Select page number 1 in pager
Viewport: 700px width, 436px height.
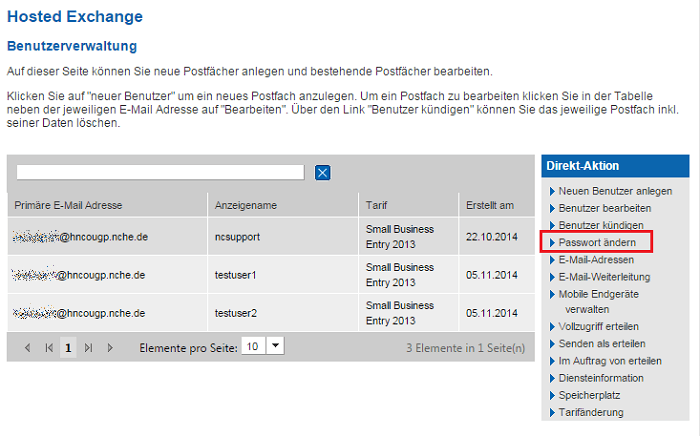pyautogui.click(x=68, y=347)
